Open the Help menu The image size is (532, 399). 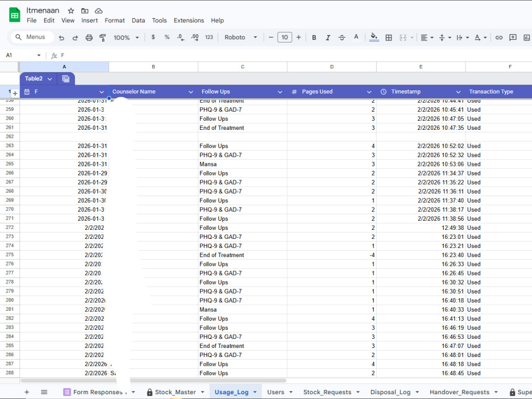click(x=218, y=20)
